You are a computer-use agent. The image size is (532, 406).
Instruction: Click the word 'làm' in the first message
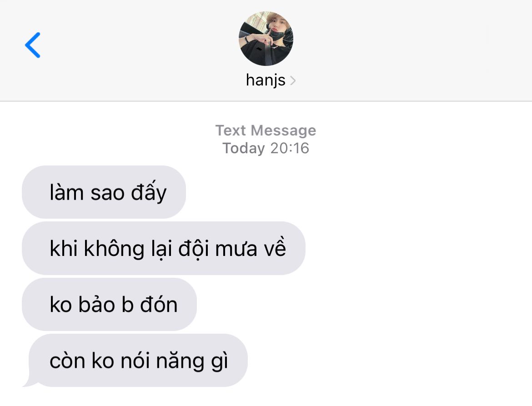pos(66,192)
